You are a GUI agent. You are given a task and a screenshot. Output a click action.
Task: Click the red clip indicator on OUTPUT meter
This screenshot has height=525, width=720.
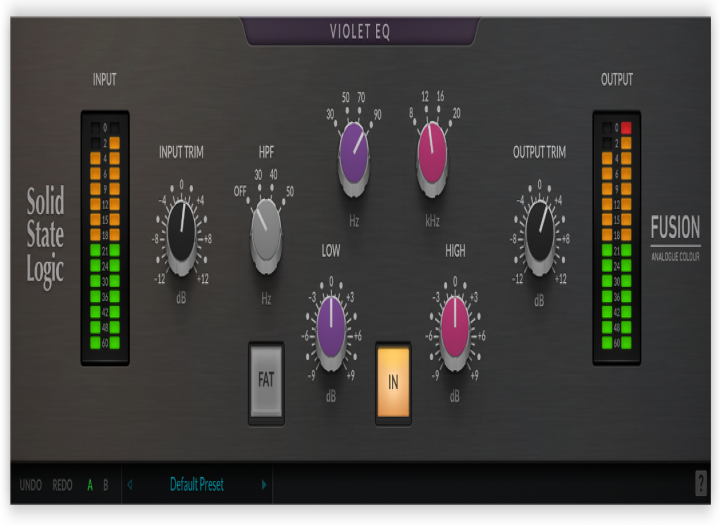point(626,127)
